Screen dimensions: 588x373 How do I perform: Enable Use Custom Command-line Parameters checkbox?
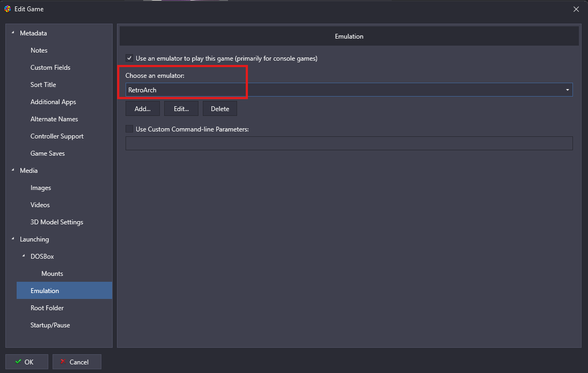click(129, 129)
